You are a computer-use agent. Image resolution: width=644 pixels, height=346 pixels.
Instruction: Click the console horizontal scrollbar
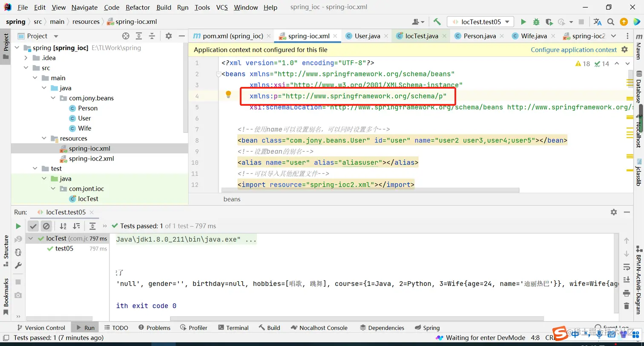[356, 319]
